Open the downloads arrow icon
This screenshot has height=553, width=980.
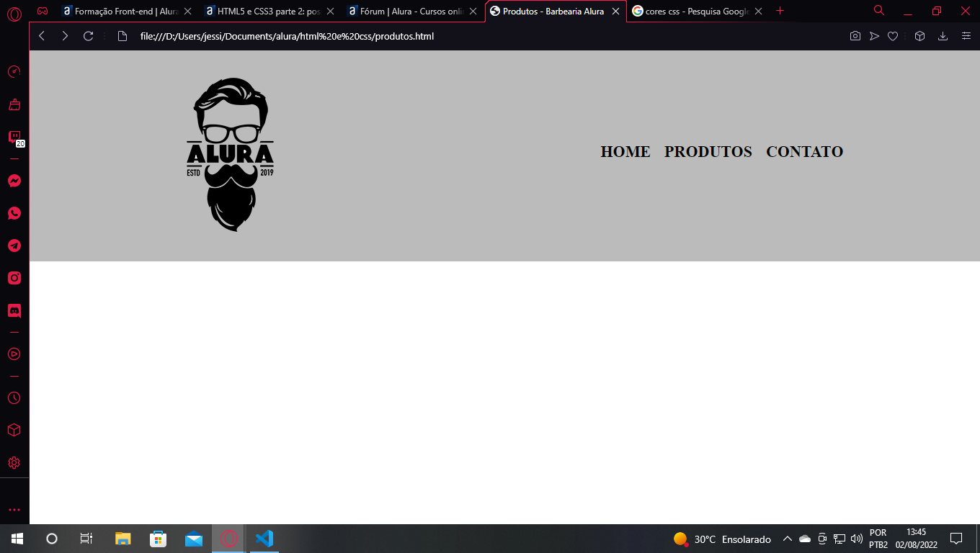[x=943, y=36]
